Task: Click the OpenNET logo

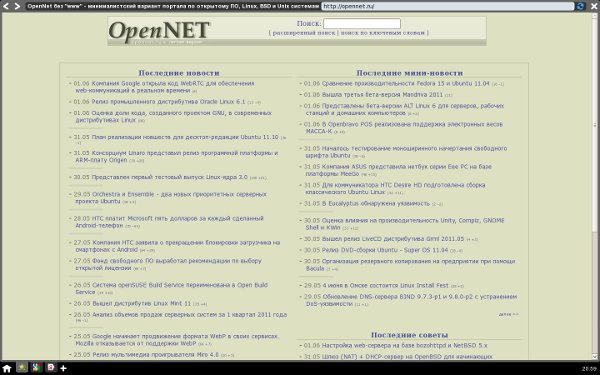Action: (159, 31)
